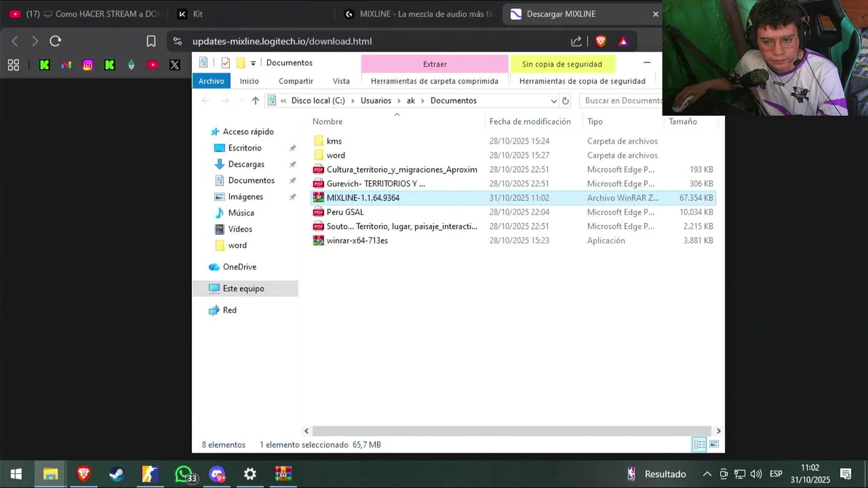The height and width of the screenshot is (488, 868).
Task: Open Brave Shields lion icon
Action: 600,41
